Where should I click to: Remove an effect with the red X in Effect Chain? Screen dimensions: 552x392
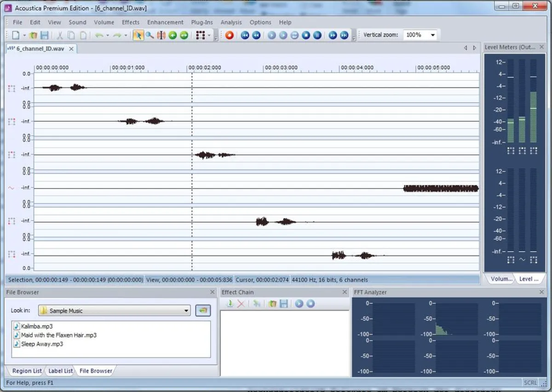(241, 304)
